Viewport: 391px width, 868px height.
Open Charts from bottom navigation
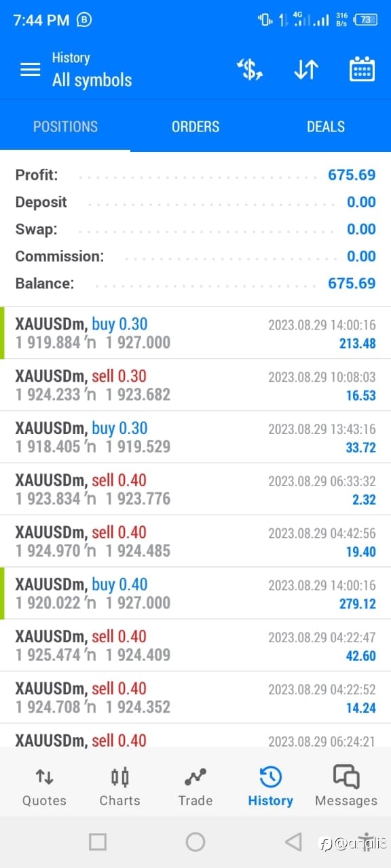point(119,787)
